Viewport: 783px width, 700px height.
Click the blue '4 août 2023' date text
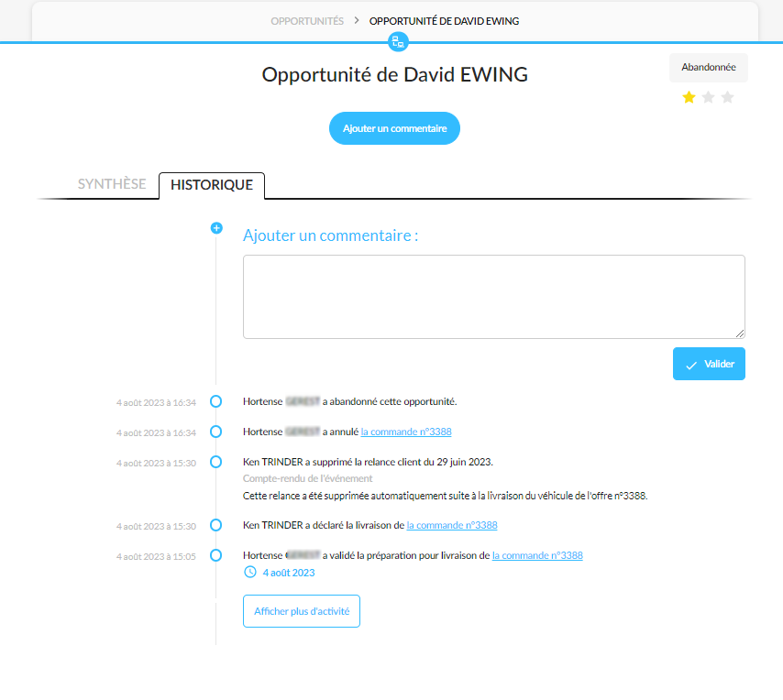289,573
